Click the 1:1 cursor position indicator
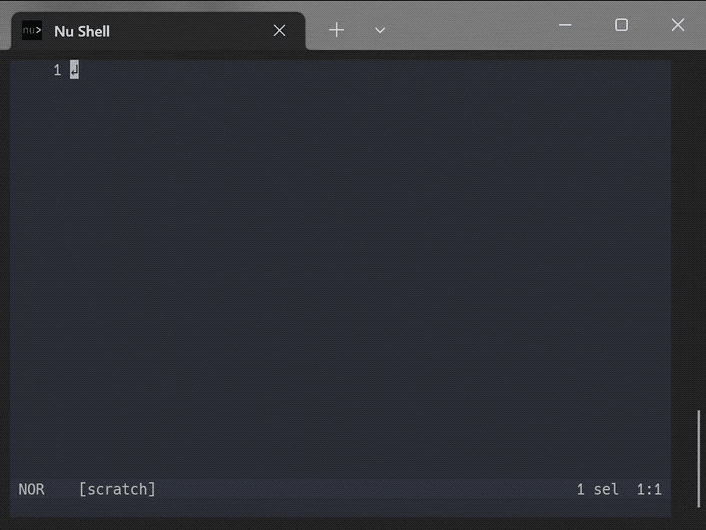The width and height of the screenshot is (706, 530). [x=649, y=489]
